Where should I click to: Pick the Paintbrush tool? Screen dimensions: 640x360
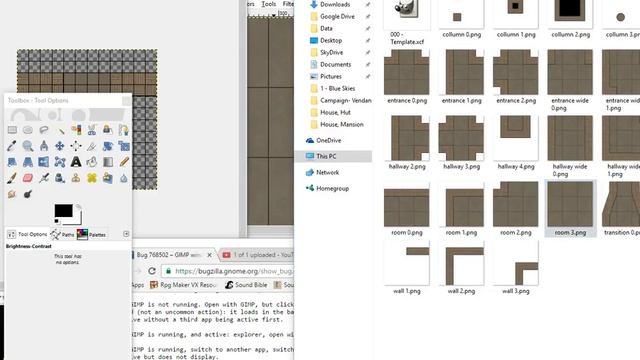click(x=12, y=178)
